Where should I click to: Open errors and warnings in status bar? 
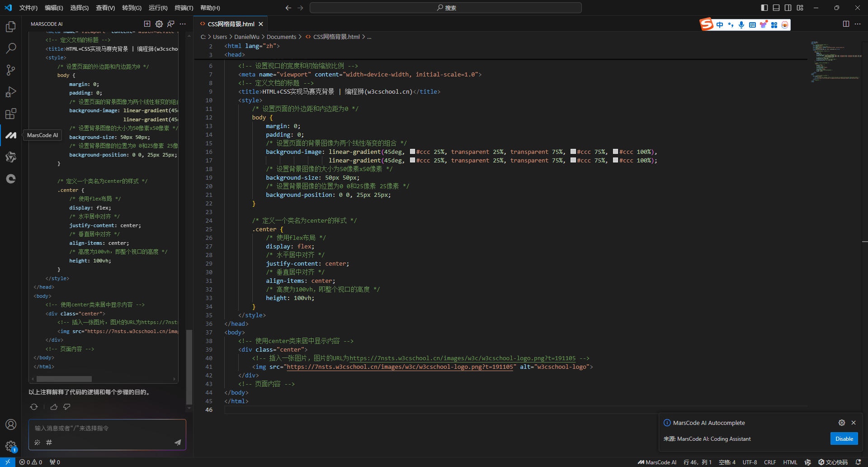[31, 462]
